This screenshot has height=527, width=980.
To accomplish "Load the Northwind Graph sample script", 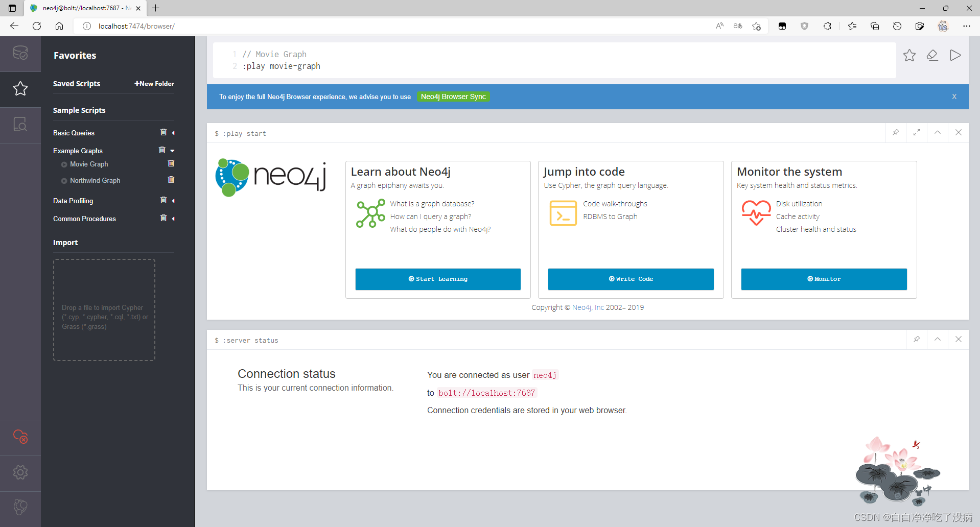I will point(95,180).
